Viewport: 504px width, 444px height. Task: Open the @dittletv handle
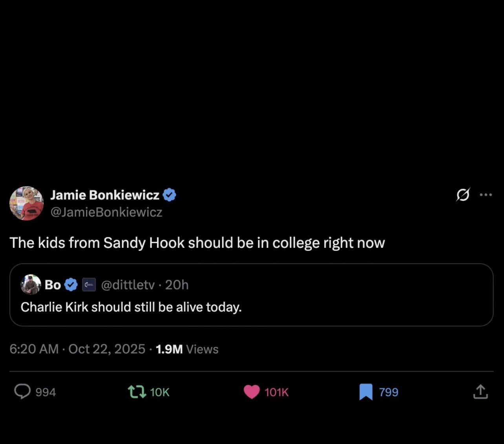[128, 285]
